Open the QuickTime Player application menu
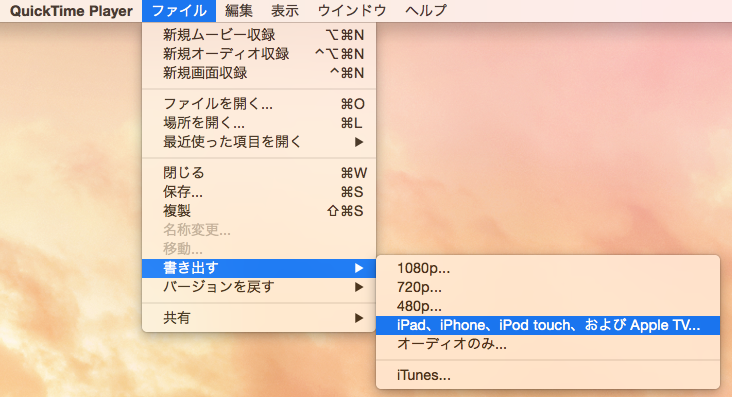Image resolution: width=732 pixels, height=397 pixels. coord(71,11)
